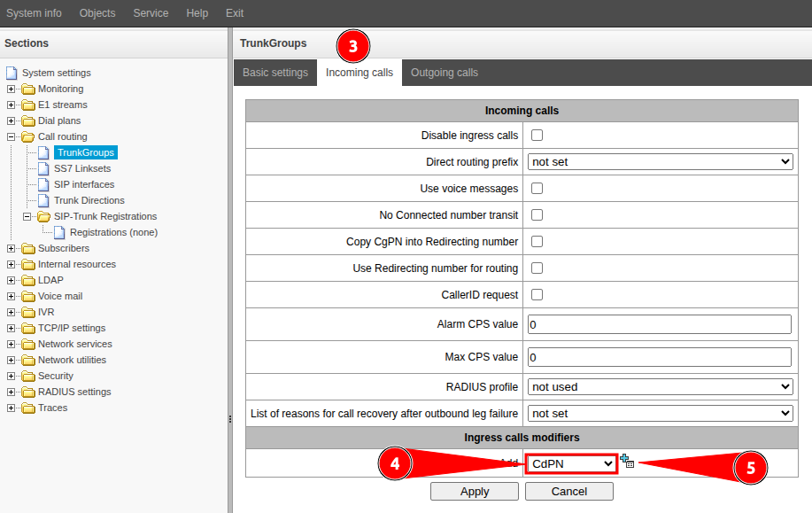This screenshot has width=812, height=513.
Task: Switch to the Basic settings tab
Action: pyautogui.click(x=275, y=73)
